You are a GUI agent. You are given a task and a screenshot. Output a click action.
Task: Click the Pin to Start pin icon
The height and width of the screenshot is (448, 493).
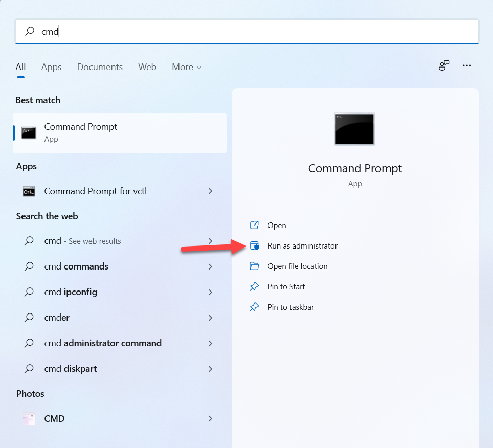[x=254, y=287]
